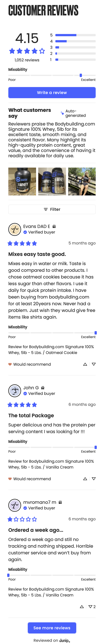Open the Filter options panel

(52, 209)
